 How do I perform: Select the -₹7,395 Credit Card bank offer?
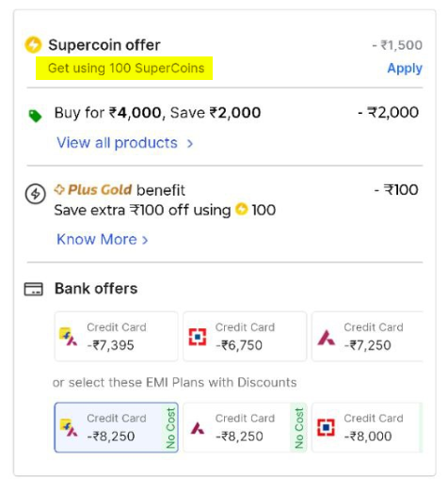click(x=116, y=337)
